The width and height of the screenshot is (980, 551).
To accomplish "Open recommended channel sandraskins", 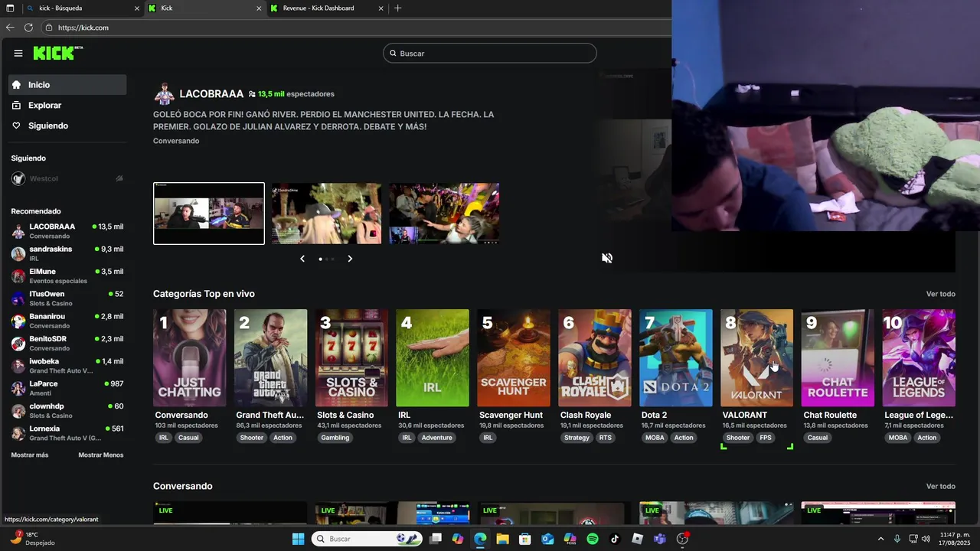I will [x=67, y=253].
